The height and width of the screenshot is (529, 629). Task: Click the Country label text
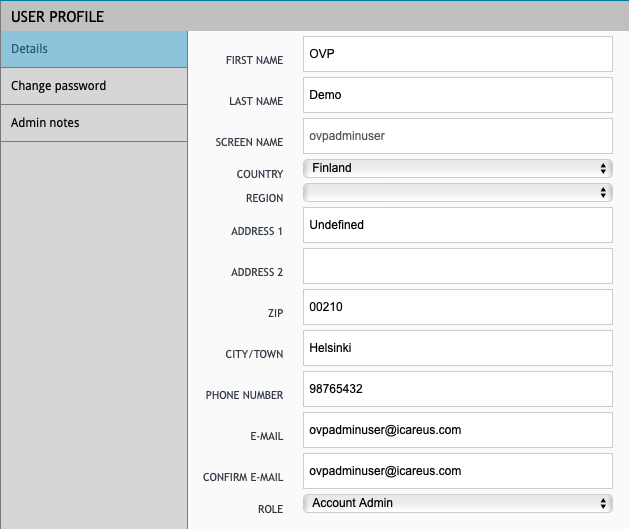coord(259,175)
